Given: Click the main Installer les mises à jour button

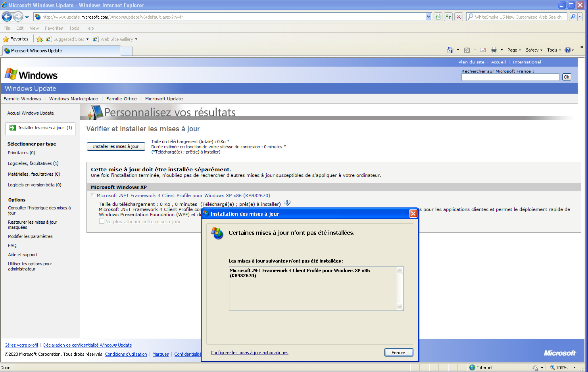Looking at the screenshot, I should click(x=116, y=146).
